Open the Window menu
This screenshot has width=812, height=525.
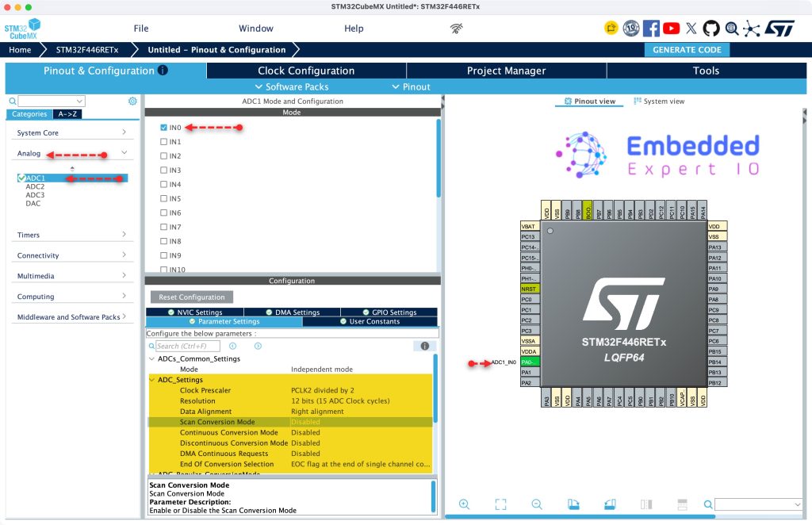(x=256, y=29)
